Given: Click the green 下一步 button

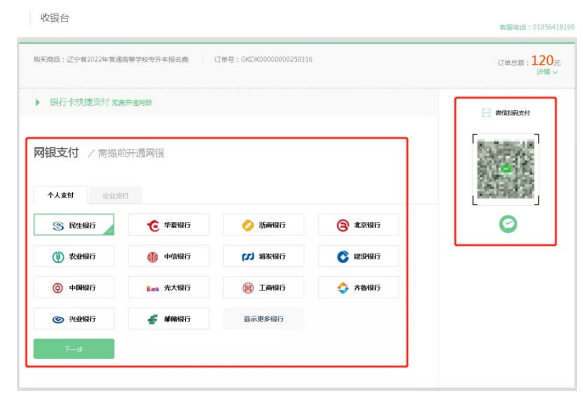Looking at the screenshot, I should [74, 349].
